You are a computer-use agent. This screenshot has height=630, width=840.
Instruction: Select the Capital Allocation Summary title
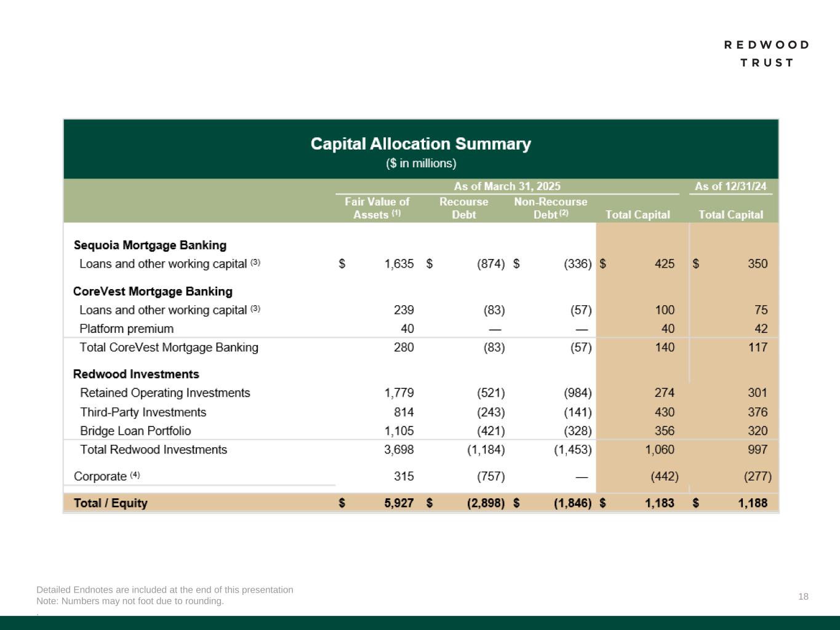420,144
